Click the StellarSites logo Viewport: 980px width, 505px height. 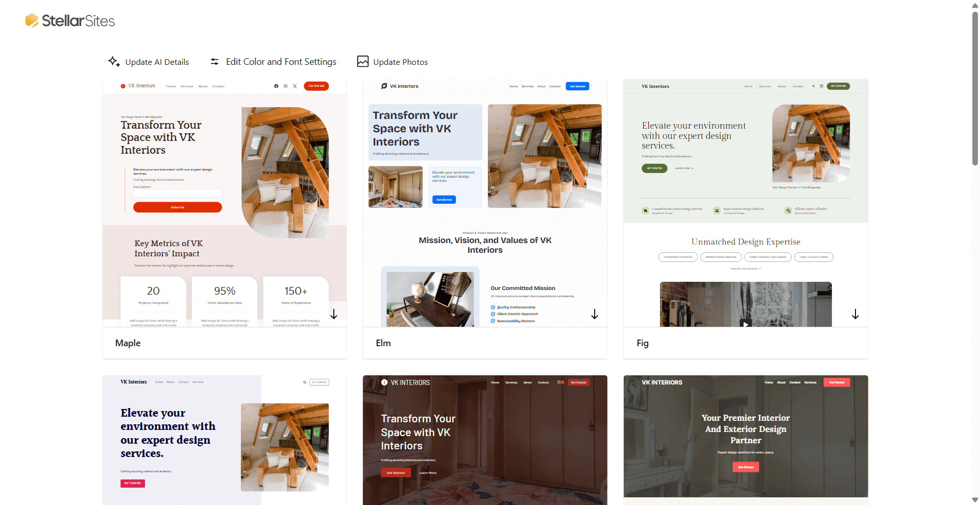click(70, 20)
